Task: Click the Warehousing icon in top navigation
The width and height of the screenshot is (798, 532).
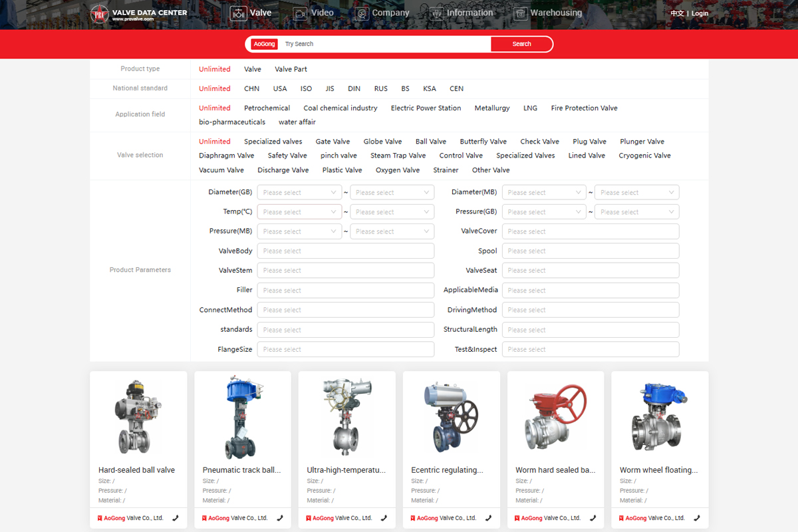Action: pos(521,13)
